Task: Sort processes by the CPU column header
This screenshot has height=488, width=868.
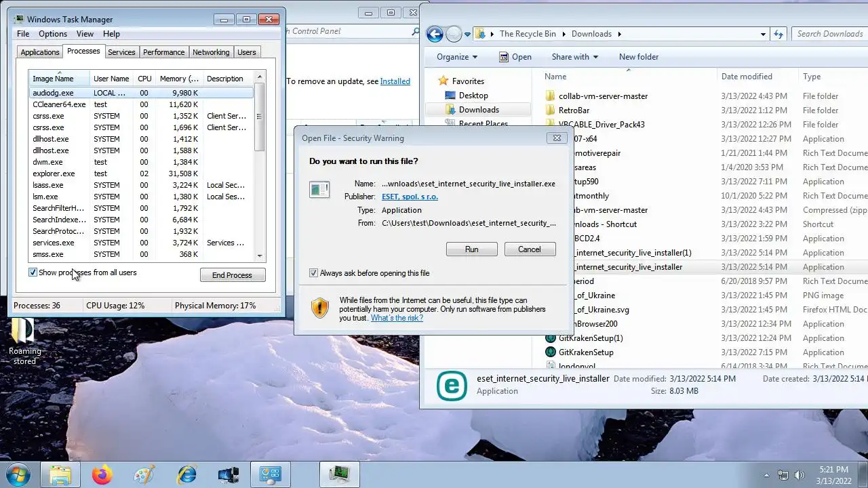Action: point(144,79)
